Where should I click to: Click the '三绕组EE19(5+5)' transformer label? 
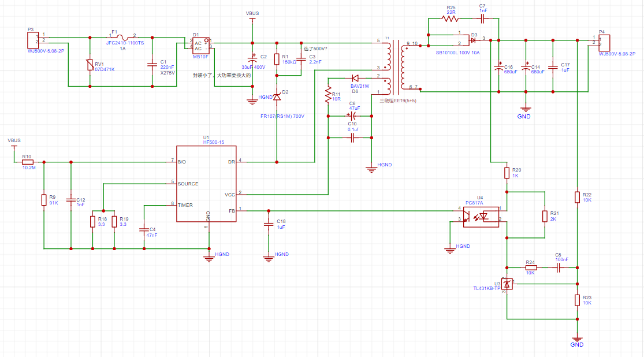pos(398,101)
